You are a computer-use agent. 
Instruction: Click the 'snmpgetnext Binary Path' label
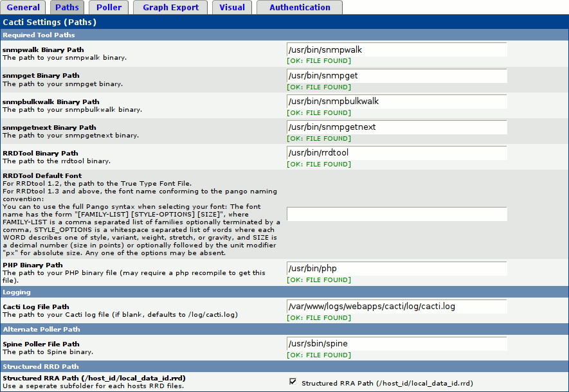[x=50, y=128]
